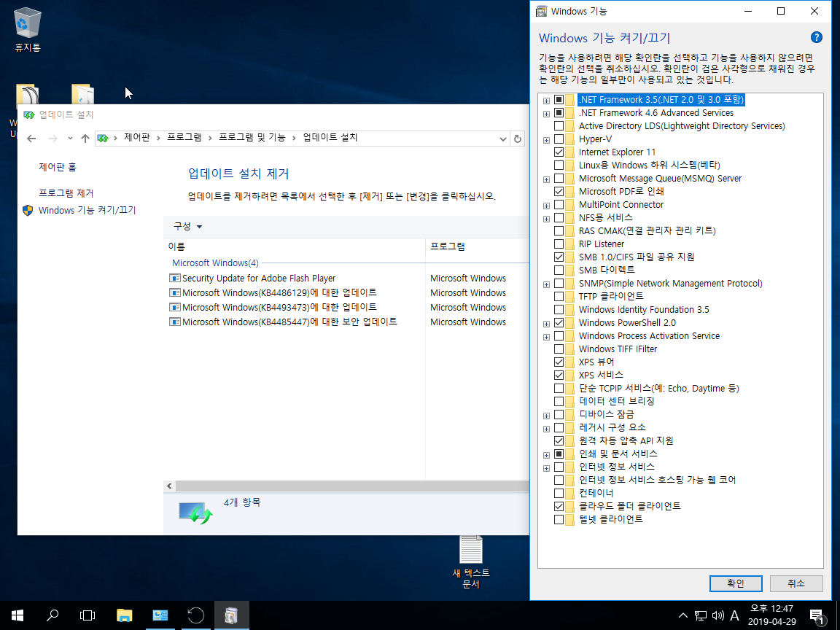This screenshot has width=840, height=630.
Task: Click 프로그램 in the breadcrumb path
Action: coord(184,138)
